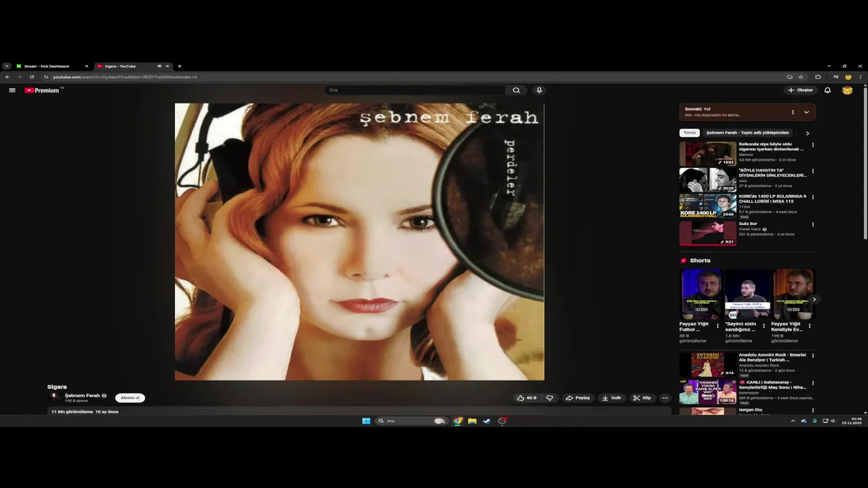Viewport: 868px width, 488px height.
Task: Open the Chrome extensions puzzle icon
Action: (x=818, y=77)
